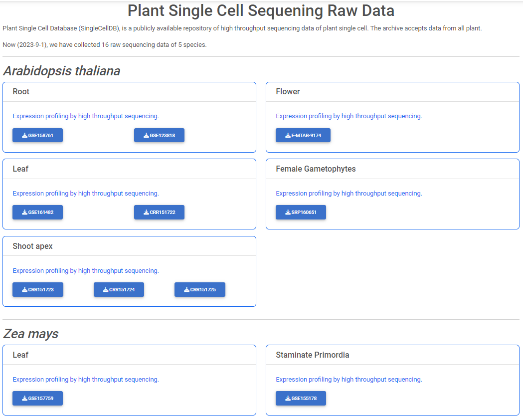523x420 pixels.
Task: Open the Root card's expression profiling link
Action: pyautogui.click(x=86, y=116)
